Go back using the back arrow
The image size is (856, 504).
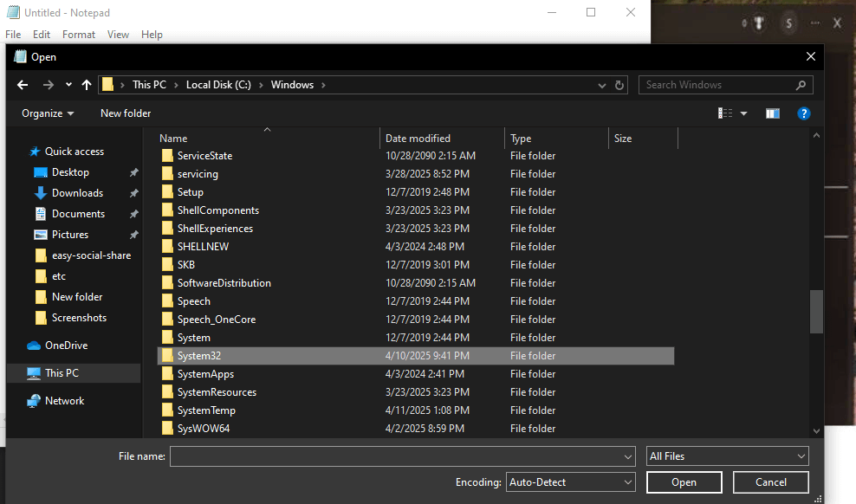[23, 85]
